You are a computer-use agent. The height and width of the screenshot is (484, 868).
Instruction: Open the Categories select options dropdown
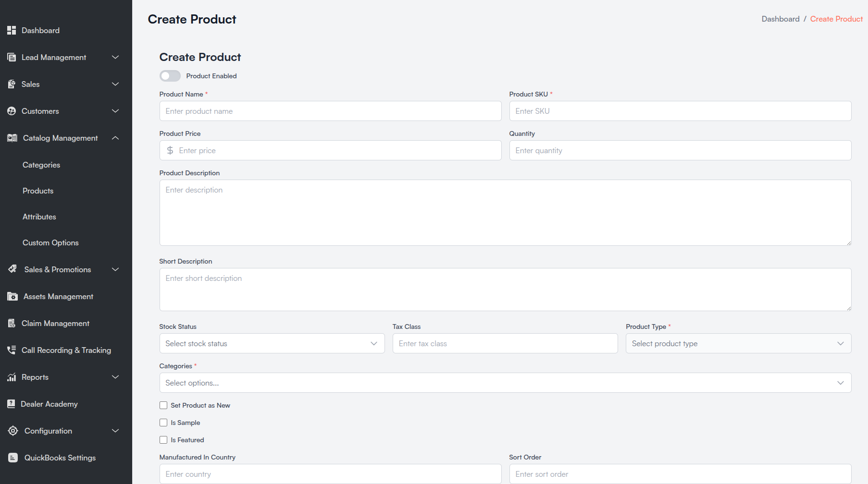coord(505,383)
